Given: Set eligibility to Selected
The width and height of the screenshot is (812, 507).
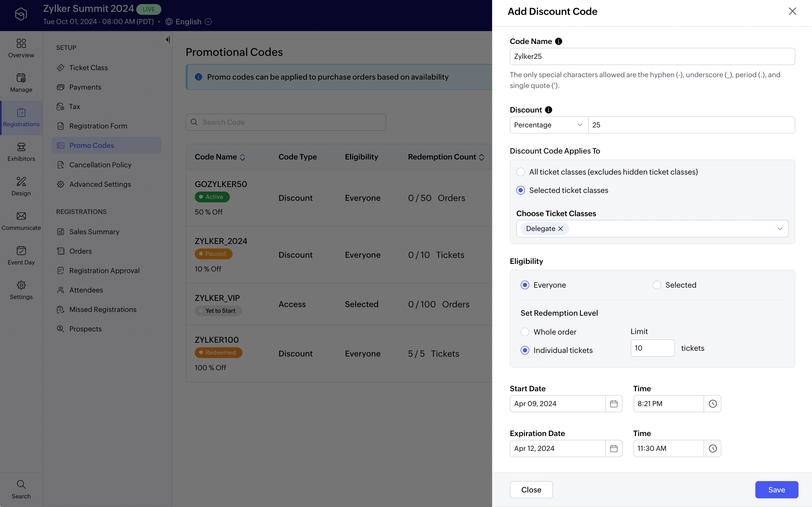Looking at the screenshot, I should [x=656, y=285].
